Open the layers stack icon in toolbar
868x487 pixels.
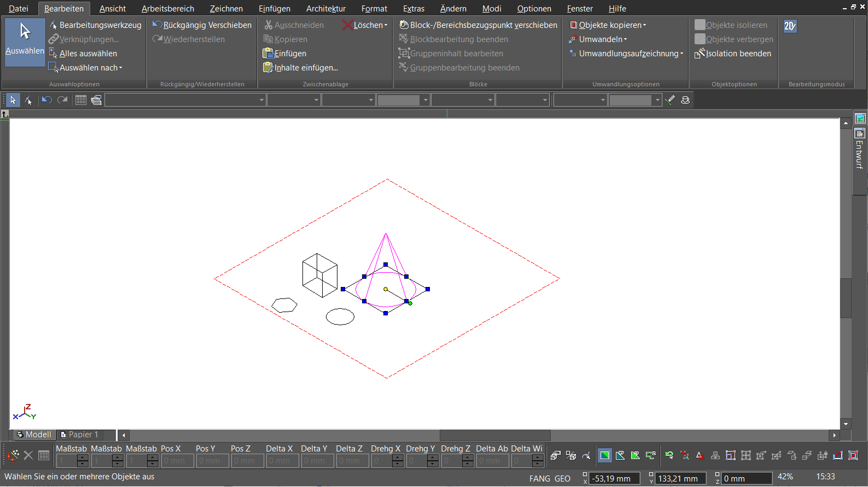(x=96, y=100)
